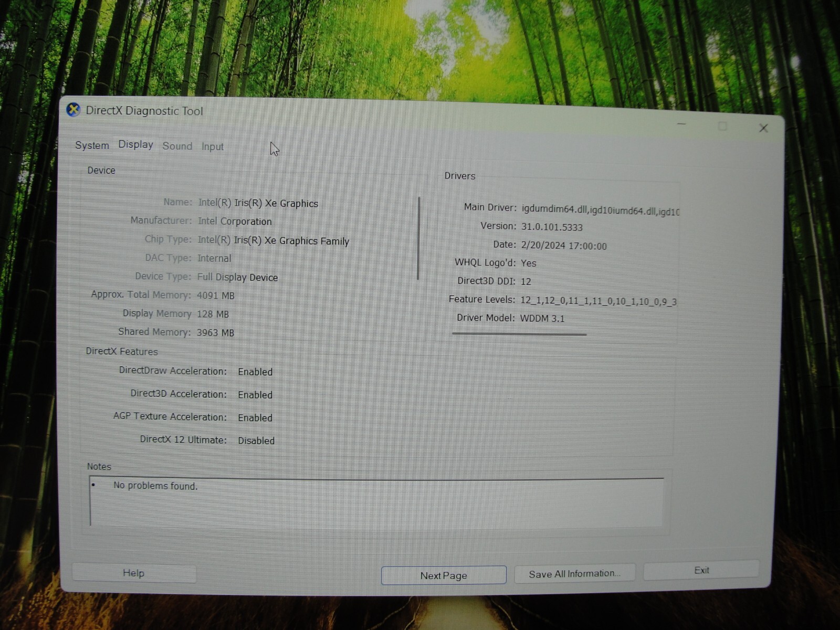Select manufacturer value 'Intel Corporation'

click(235, 221)
